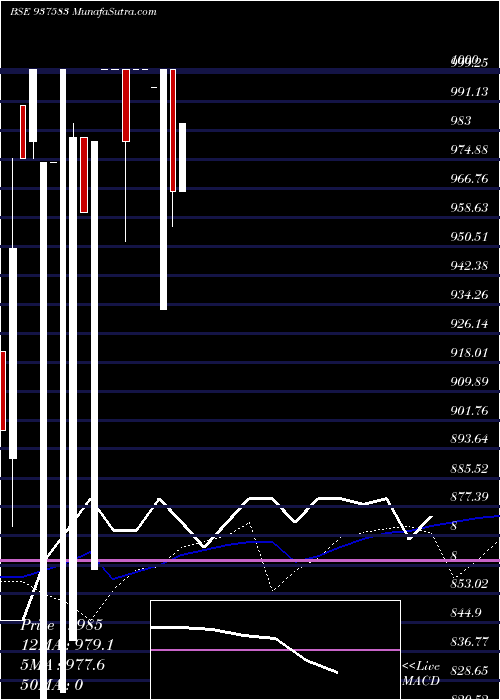Click the 885.52 price level label
Screen dimensions: 500x700
coord(470,468)
